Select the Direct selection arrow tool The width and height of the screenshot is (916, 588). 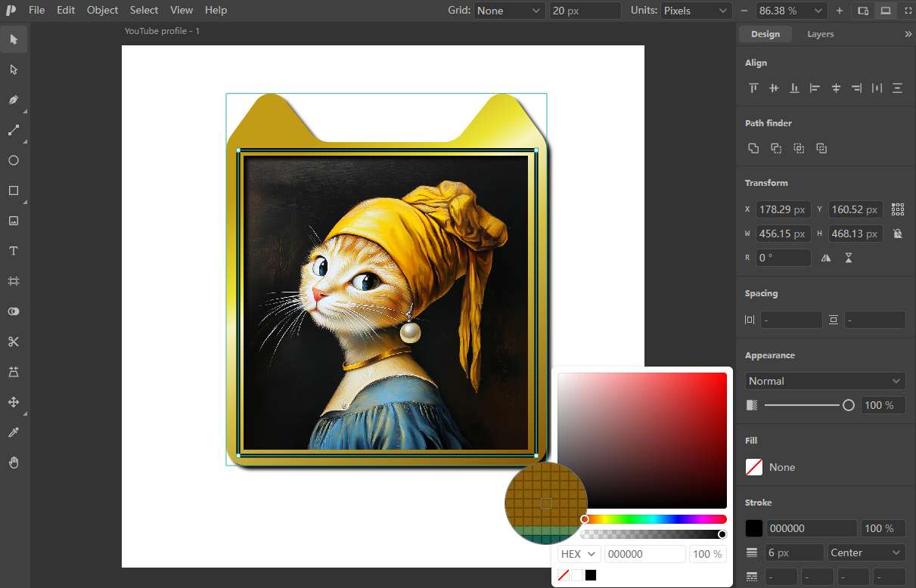point(14,70)
